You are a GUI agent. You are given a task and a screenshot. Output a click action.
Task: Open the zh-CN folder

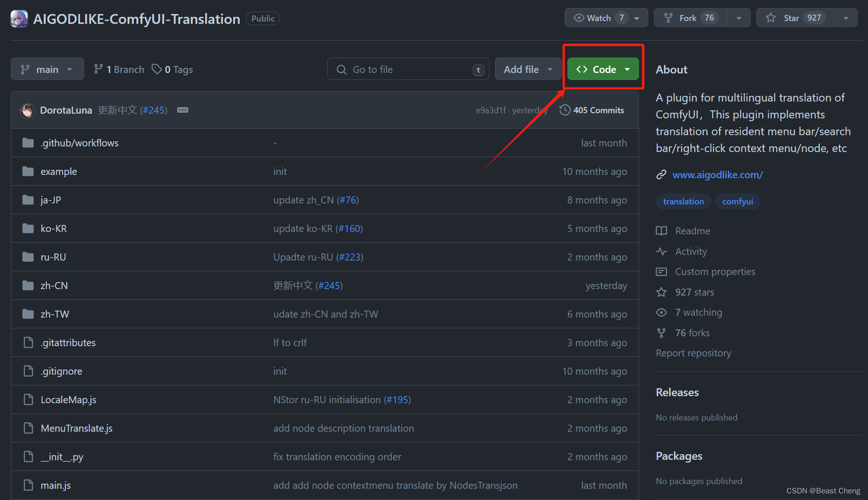tap(54, 286)
